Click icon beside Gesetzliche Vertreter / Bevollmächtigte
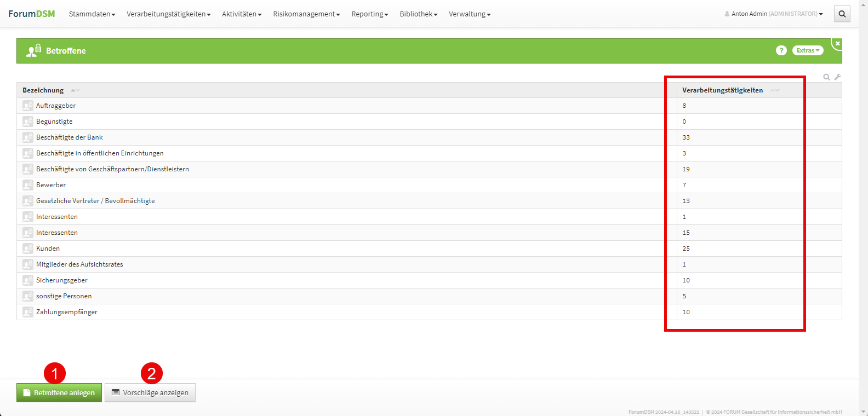Viewport: 868px width, 416px height. coord(28,201)
